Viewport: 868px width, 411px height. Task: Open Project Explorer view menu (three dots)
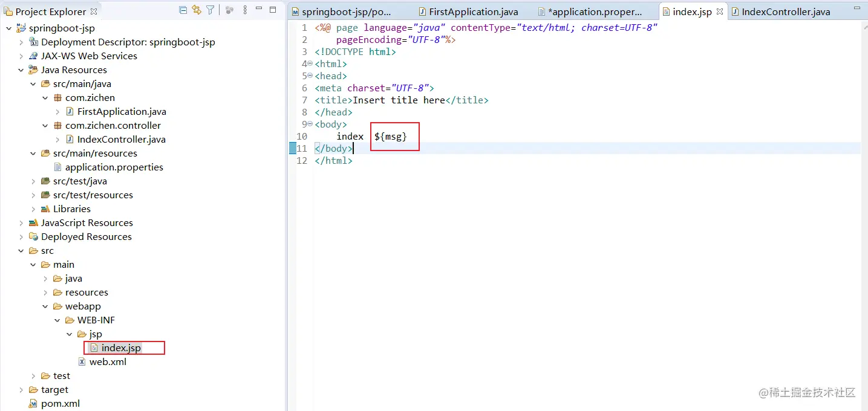(x=245, y=10)
